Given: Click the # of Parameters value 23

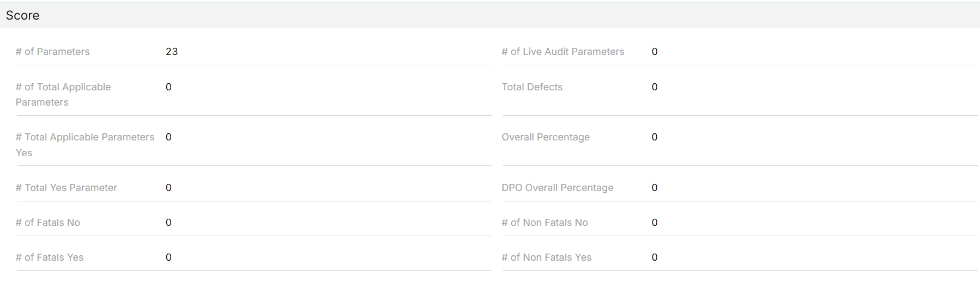Looking at the screenshot, I should (x=172, y=52).
